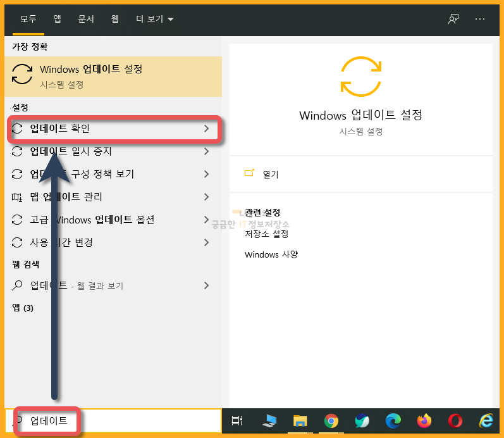Expand arrow for 고급 Windows 업데이트 옵션
Viewport: 504px width, 438px height.
[x=206, y=220]
